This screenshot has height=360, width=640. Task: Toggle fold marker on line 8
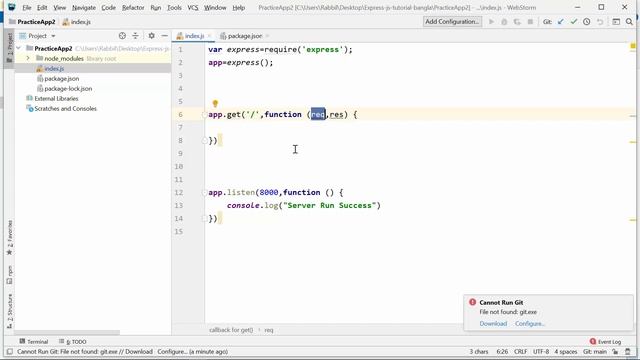pos(204,141)
